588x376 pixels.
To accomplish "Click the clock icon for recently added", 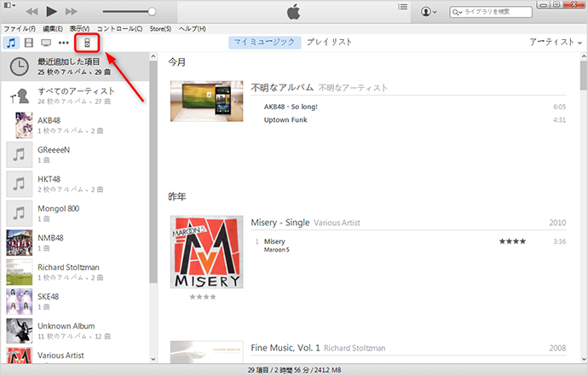I will click(19, 67).
